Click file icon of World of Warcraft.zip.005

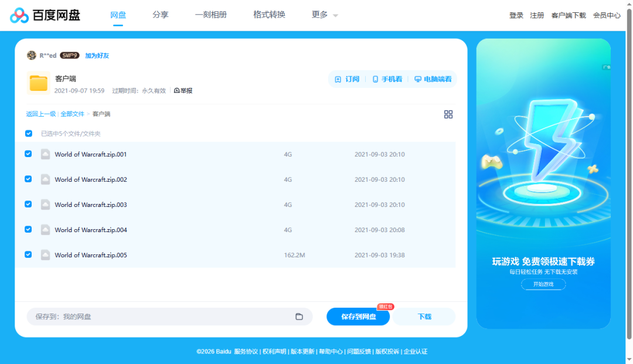pyautogui.click(x=45, y=255)
